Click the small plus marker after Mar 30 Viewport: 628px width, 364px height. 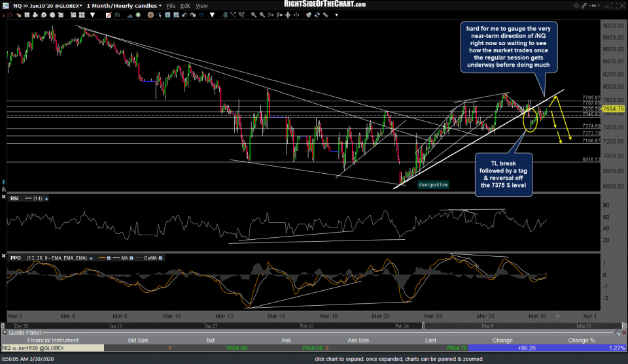558,316
